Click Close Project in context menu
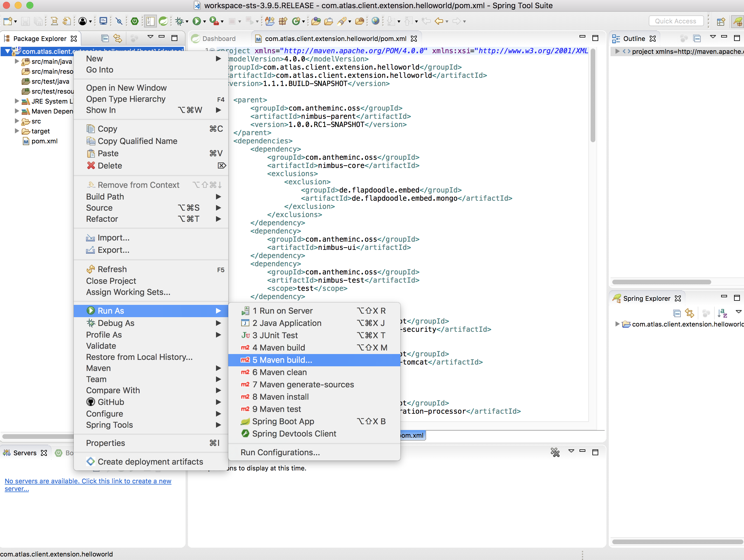The height and width of the screenshot is (560, 744). pos(151,281)
